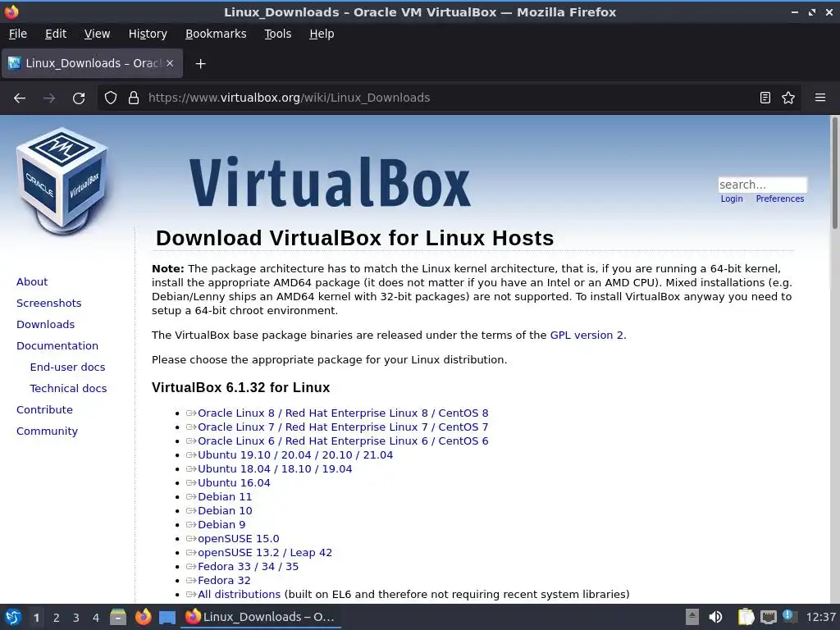Open the Edit menu
This screenshot has width=840, height=630.
point(56,34)
